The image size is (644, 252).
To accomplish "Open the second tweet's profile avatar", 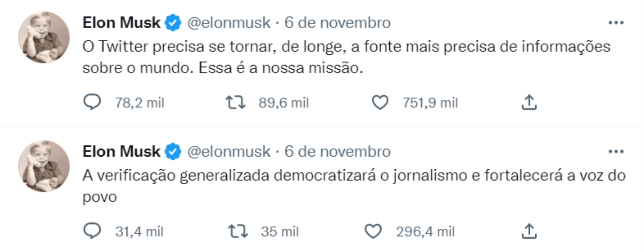I will (x=44, y=166).
